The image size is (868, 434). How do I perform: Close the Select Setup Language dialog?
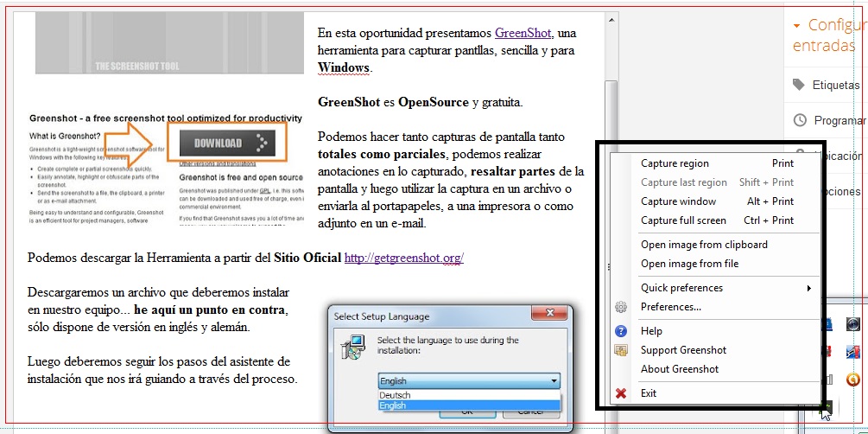point(549,313)
